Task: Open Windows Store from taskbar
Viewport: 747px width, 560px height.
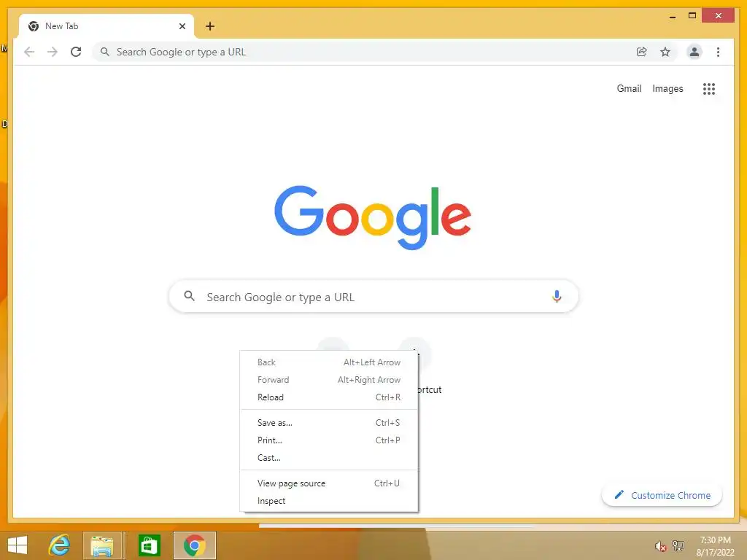Action: [149, 545]
